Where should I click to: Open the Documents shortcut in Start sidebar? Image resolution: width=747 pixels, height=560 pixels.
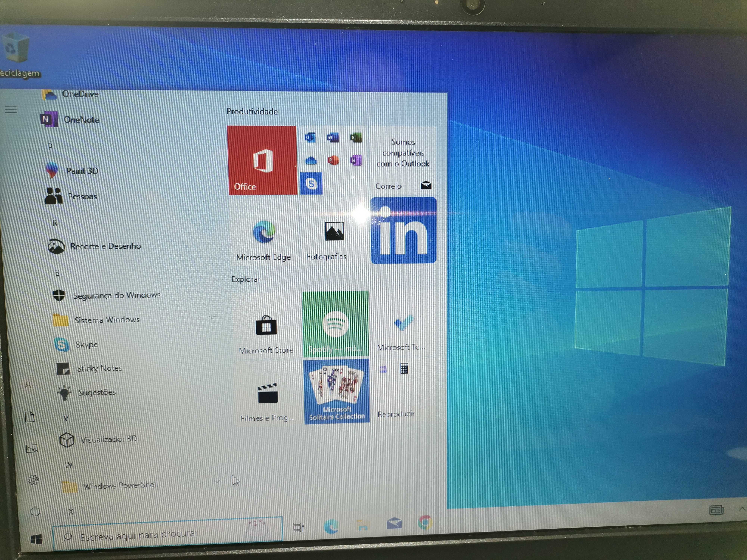click(x=30, y=417)
